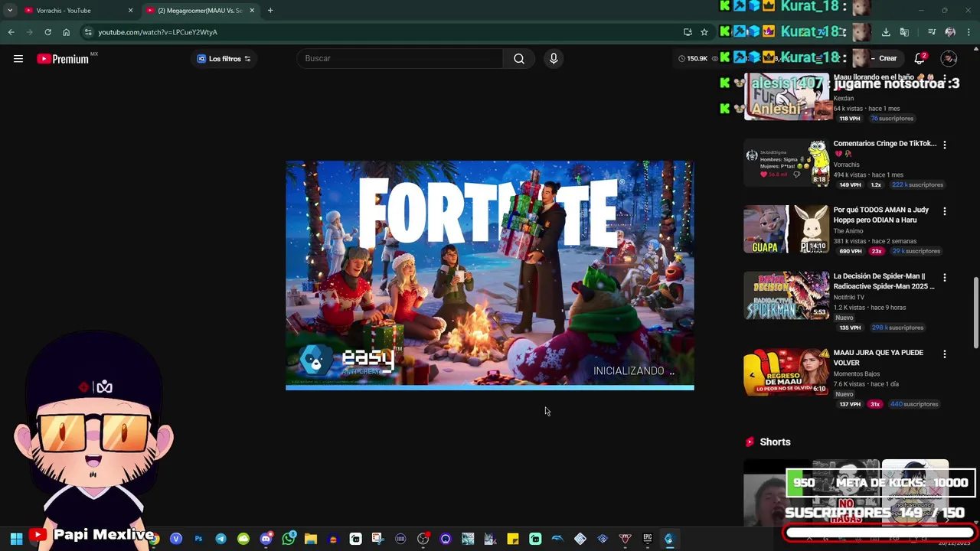980x551 pixels.
Task: Open options for Spider-Man video
Action: [944, 277]
